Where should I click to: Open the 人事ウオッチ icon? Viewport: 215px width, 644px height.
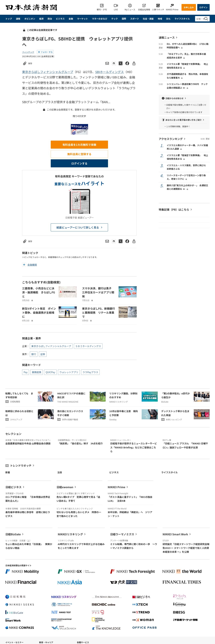(158, 6)
